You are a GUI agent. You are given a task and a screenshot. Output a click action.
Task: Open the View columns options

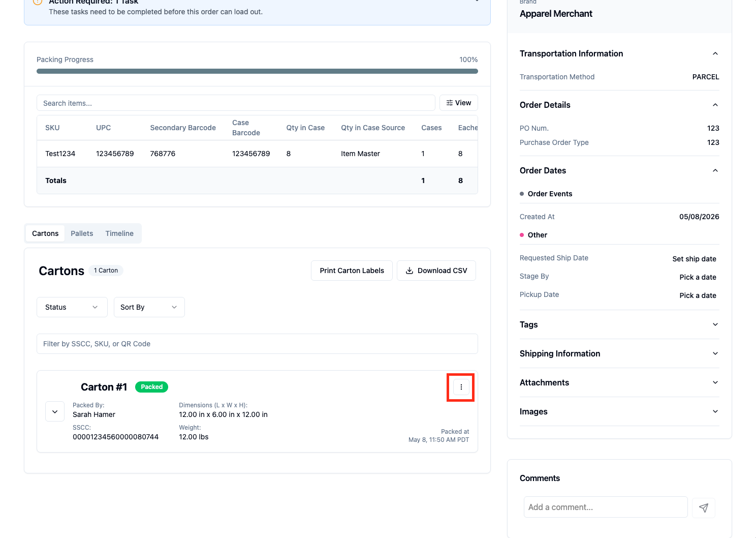tap(459, 103)
